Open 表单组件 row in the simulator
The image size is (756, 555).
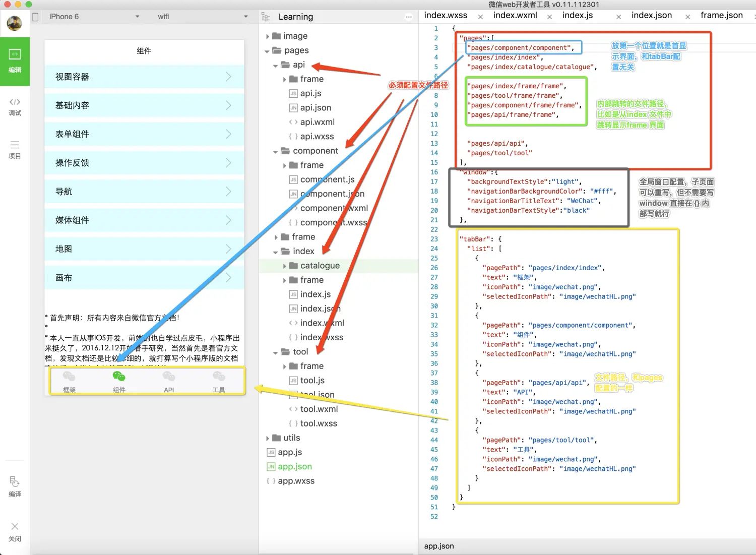coord(144,134)
